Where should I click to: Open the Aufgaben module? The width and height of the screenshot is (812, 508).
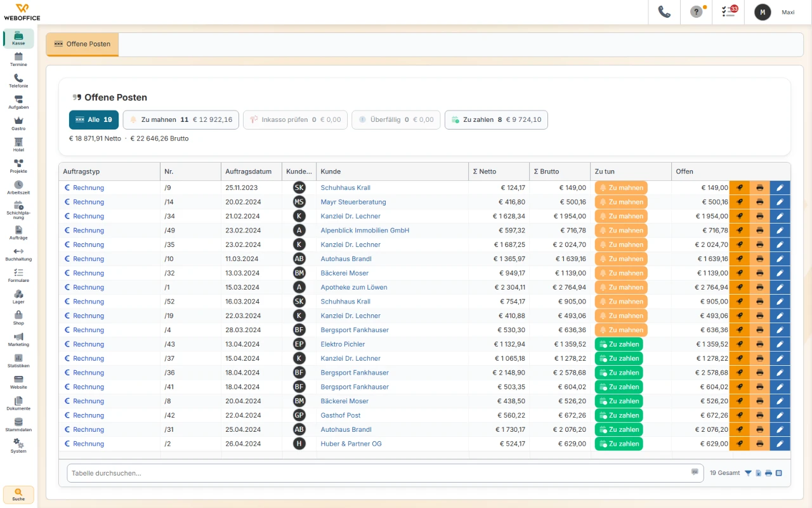[18, 103]
